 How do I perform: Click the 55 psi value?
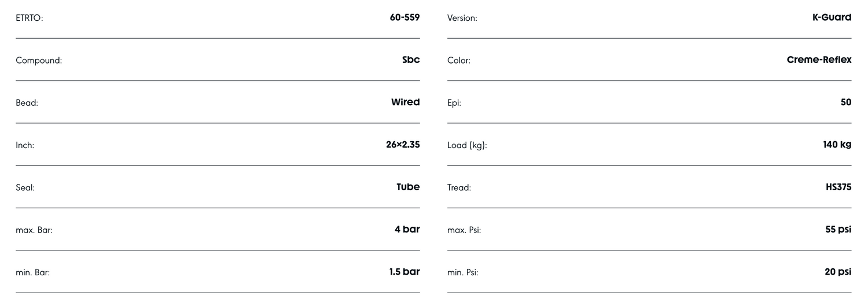838,230
